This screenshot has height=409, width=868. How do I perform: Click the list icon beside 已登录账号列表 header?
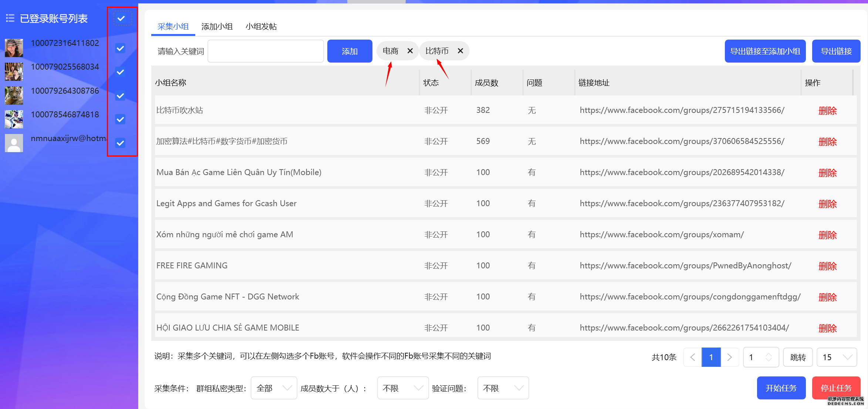10,18
